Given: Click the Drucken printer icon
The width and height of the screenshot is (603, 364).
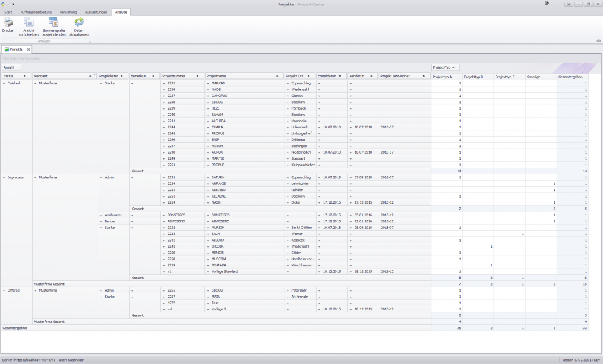Looking at the screenshot, I should [8, 22].
